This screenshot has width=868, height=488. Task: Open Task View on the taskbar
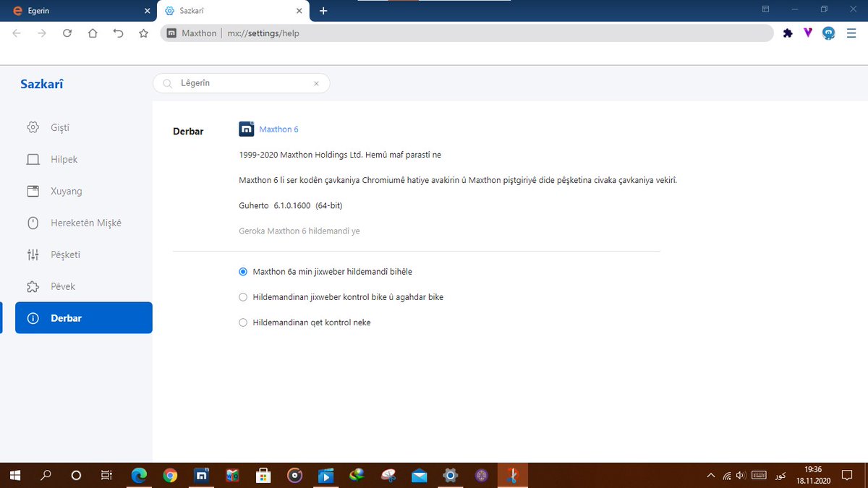pos(106,475)
